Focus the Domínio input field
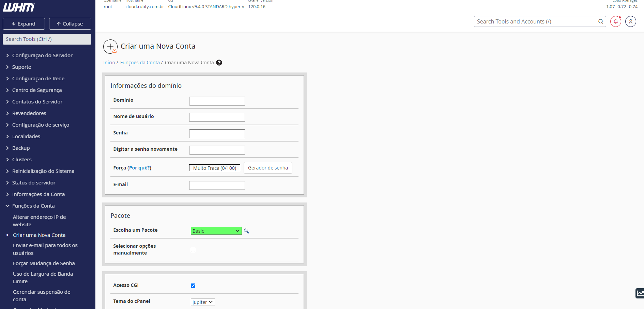The height and width of the screenshot is (309, 644). (217, 101)
